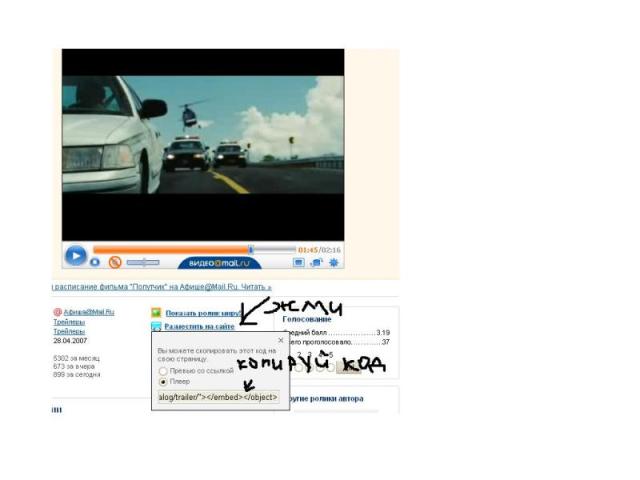Click the blue seek handle on timeline
The height and width of the screenshot is (480, 640).
251,249
